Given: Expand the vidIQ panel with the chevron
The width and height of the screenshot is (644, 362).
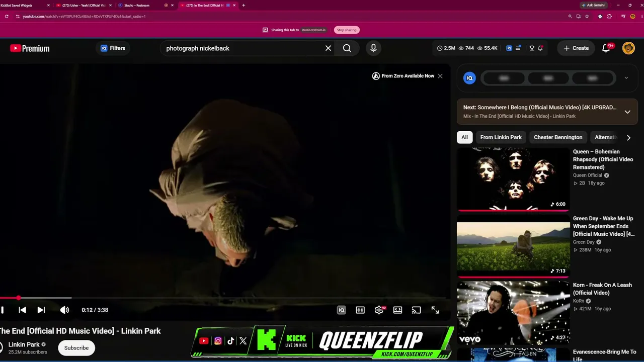Looking at the screenshot, I should tap(626, 78).
